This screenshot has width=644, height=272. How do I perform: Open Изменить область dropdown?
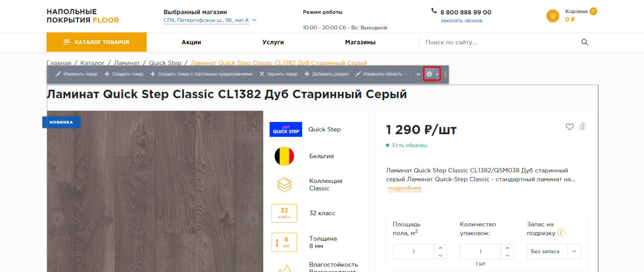(381, 74)
